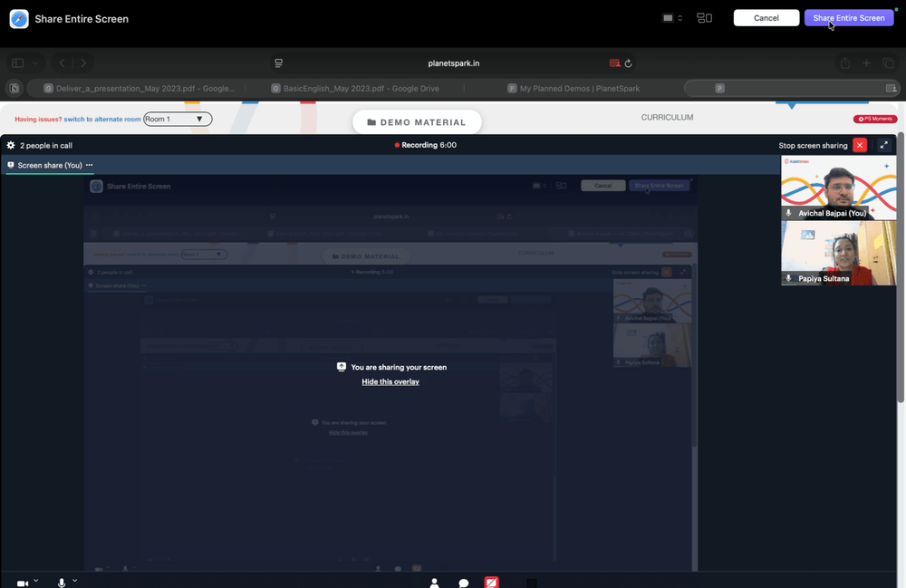The image size is (906, 588).
Task: Open the chat bubble icon
Action: pyautogui.click(x=463, y=583)
